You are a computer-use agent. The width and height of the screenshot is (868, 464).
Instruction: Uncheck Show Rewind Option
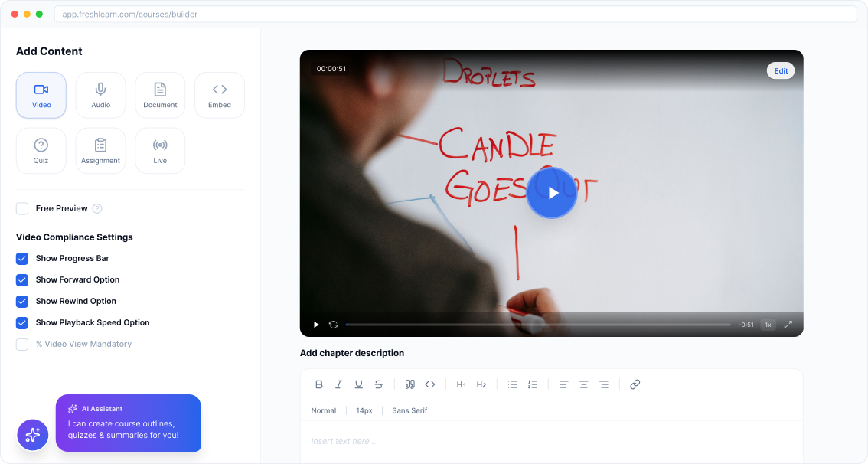point(22,301)
